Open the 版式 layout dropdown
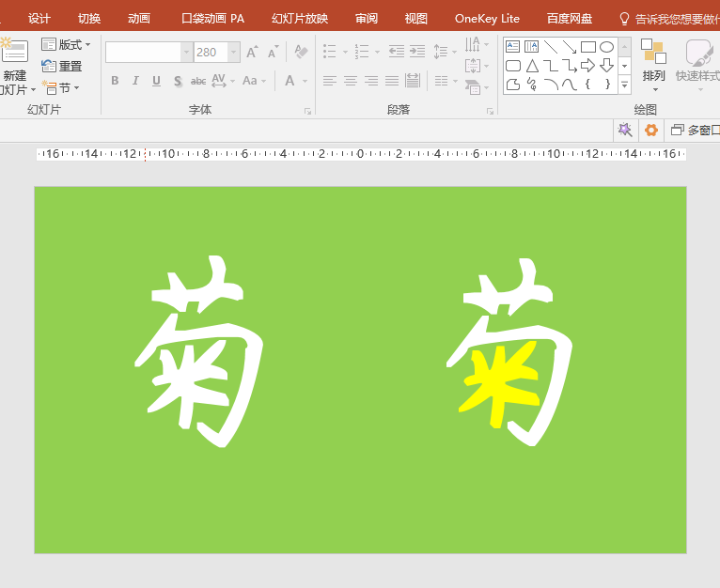The image size is (720, 588). 66,44
